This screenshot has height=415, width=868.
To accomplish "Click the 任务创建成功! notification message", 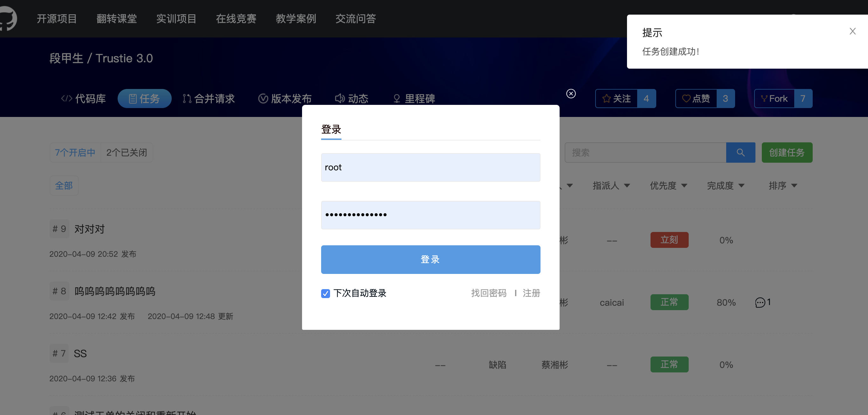I will (x=671, y=51).
